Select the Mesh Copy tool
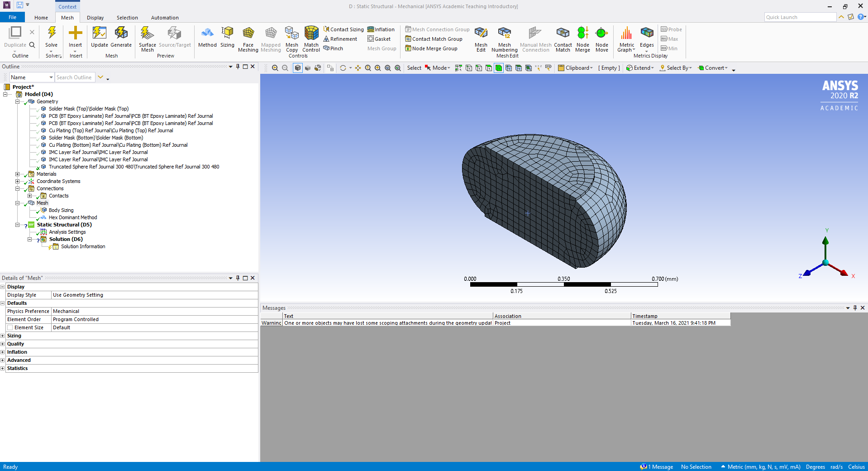This screenshot has height=471, width=868. (x=292, y=38)
